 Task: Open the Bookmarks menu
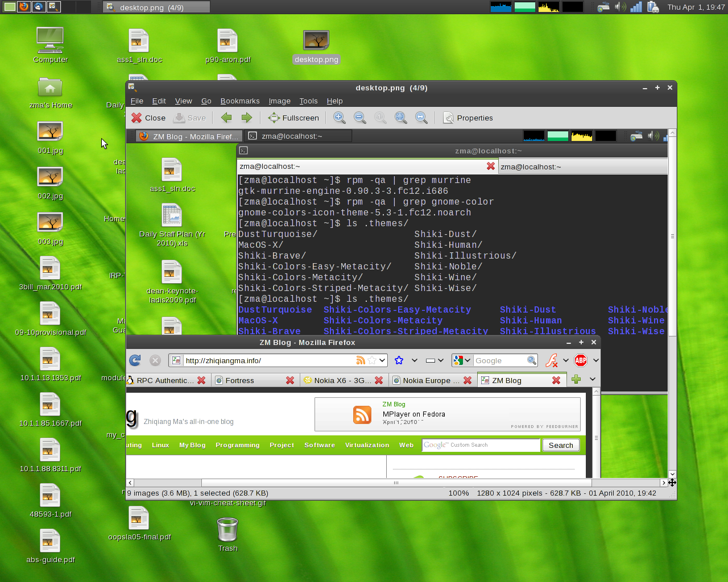coord(240,101)
